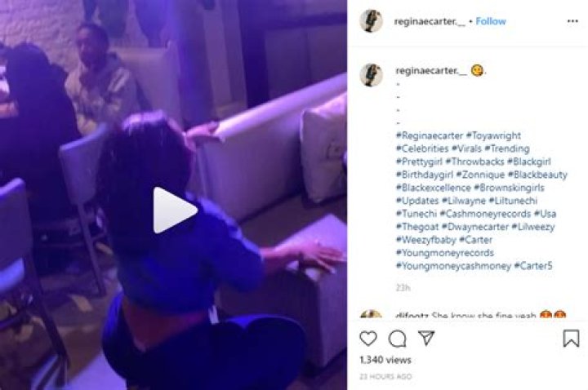The image size is (588, 390).
Task: Open header profile picture of reginaecarter.__
Action: coord(372,21)
